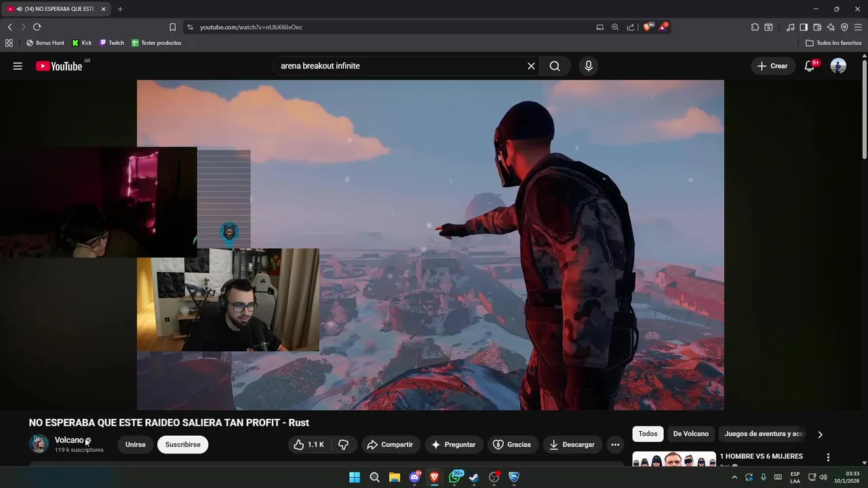868x488 pixels.
Task: Open WhatsApp from the taskbar
Action: pyautogui.click(x=454, y=477)
